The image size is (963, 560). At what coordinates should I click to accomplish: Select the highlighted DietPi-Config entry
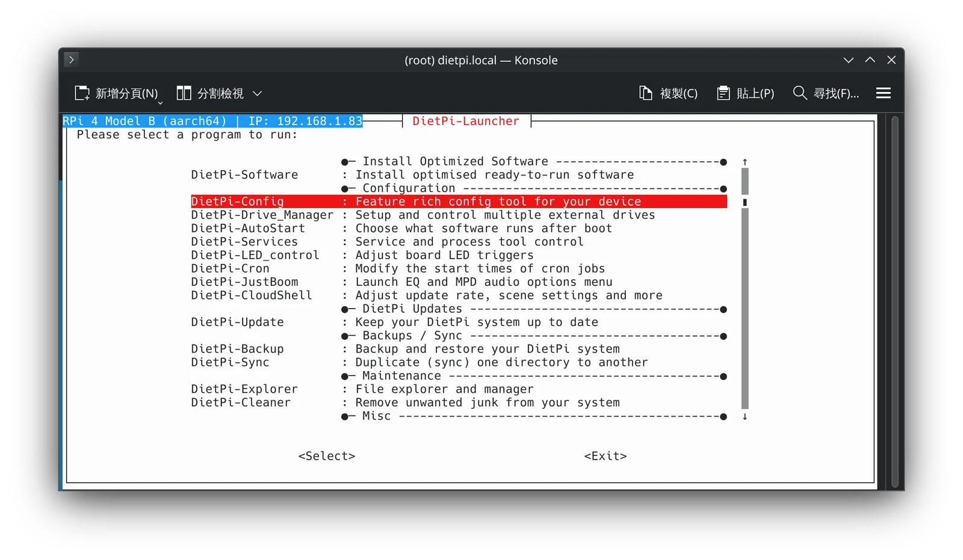pyautogui.click(x=459, y=202)
